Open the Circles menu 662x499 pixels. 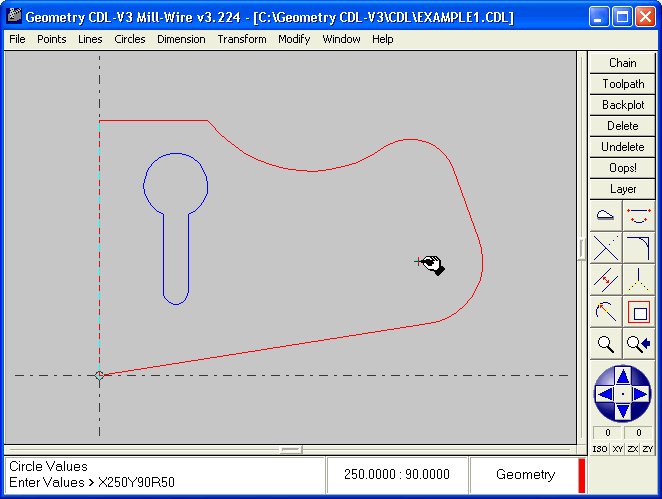point(130,39)
